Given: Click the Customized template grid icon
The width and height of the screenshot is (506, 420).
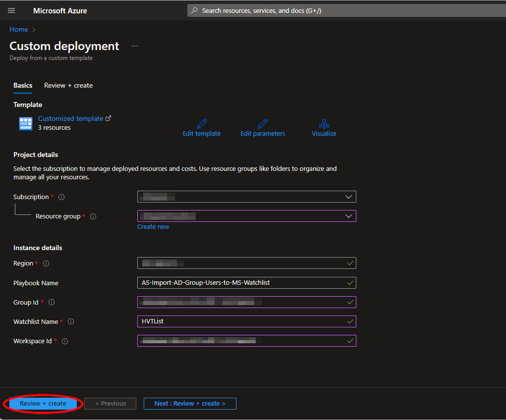Looking at the screenshot, I should click(25, 123).
